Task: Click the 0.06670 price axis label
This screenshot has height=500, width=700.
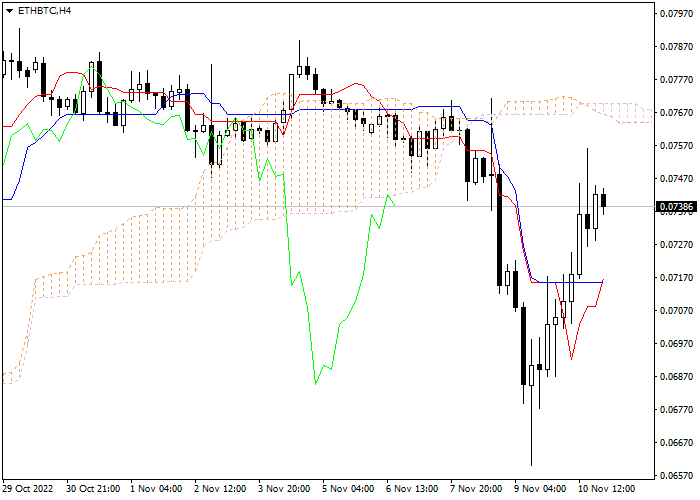Action: [676, 443]
